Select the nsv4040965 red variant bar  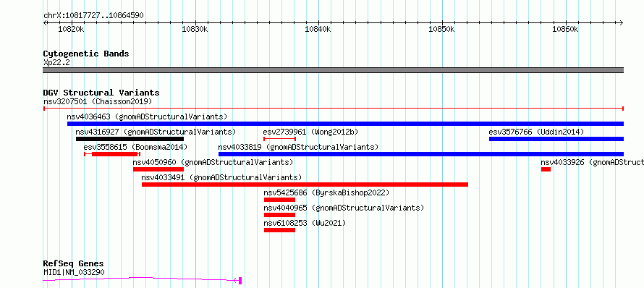[x=280, y=215]
